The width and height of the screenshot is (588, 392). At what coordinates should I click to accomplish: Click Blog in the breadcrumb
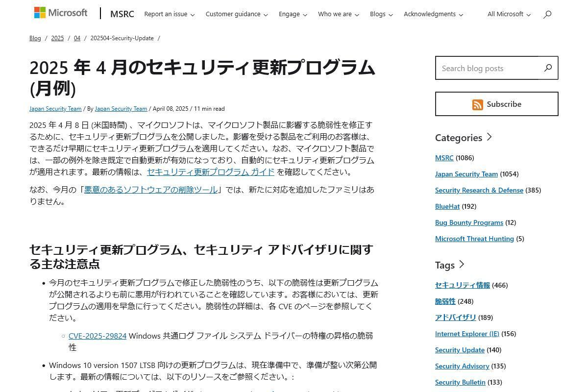(35, 38)
